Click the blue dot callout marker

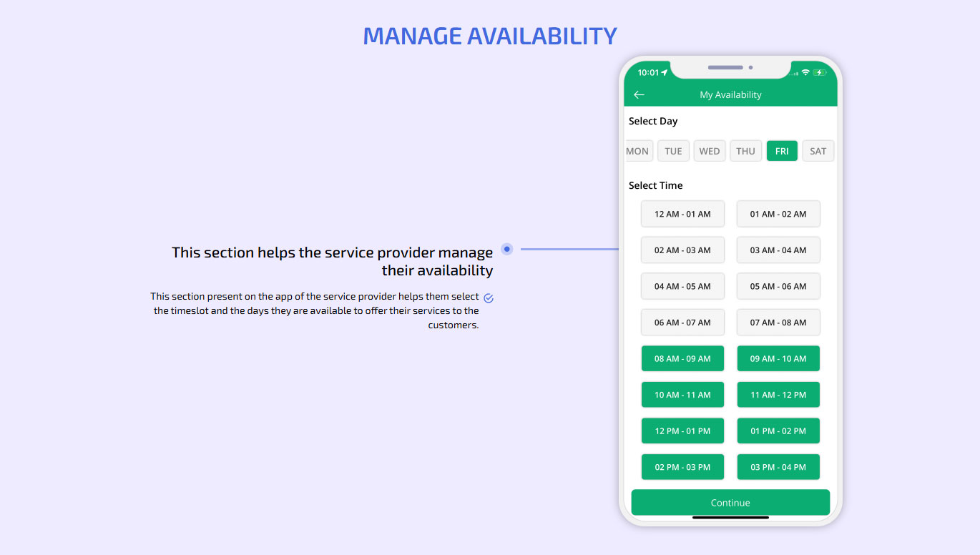(x=507, y=249)
